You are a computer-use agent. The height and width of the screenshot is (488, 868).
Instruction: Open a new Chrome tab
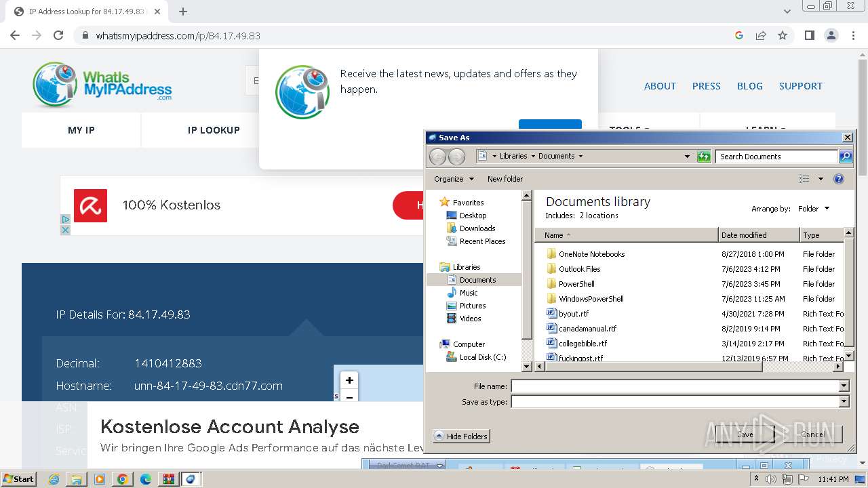tap(183, 12)
